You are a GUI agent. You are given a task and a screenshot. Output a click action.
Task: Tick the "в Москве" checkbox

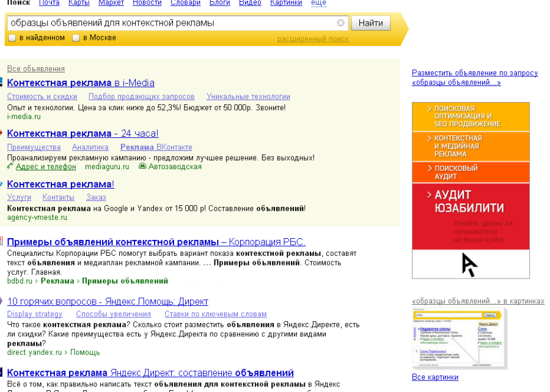point(76,38)
